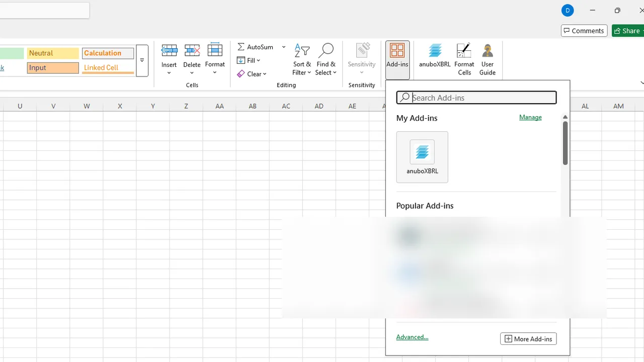Focus the Search Add-ins field
The height and width of the screenshot is (362, 644).
476,98
